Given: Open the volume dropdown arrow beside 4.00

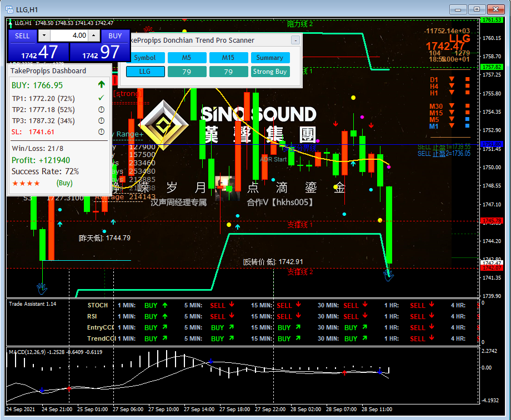Looking at the screenshot, I should coord(44,36).
